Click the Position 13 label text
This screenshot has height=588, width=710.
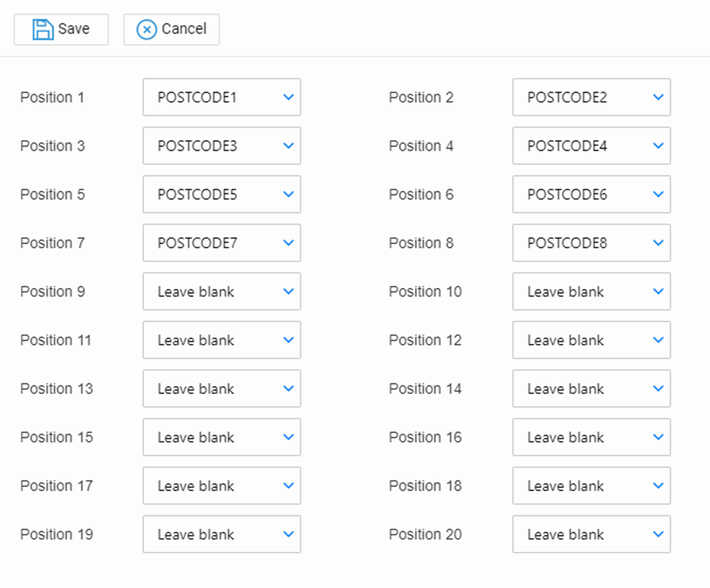(55, 389)
